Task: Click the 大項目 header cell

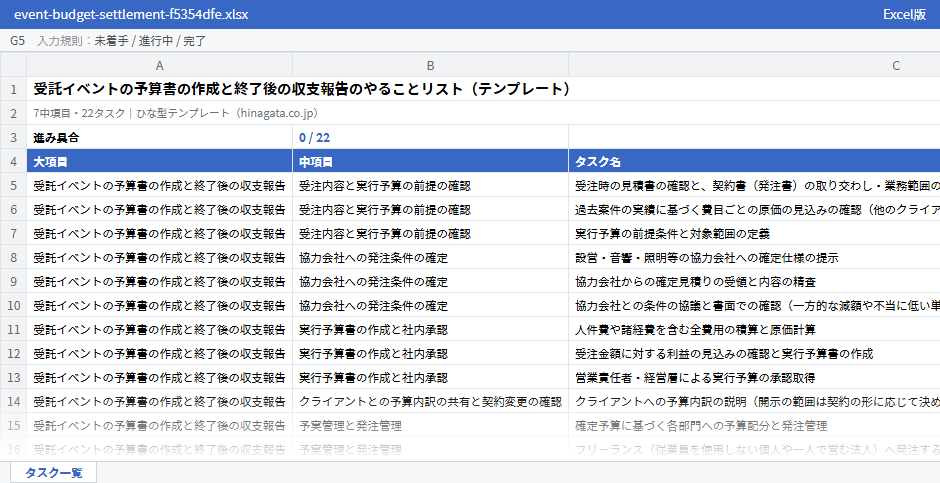Action: [x=159, y=161]
